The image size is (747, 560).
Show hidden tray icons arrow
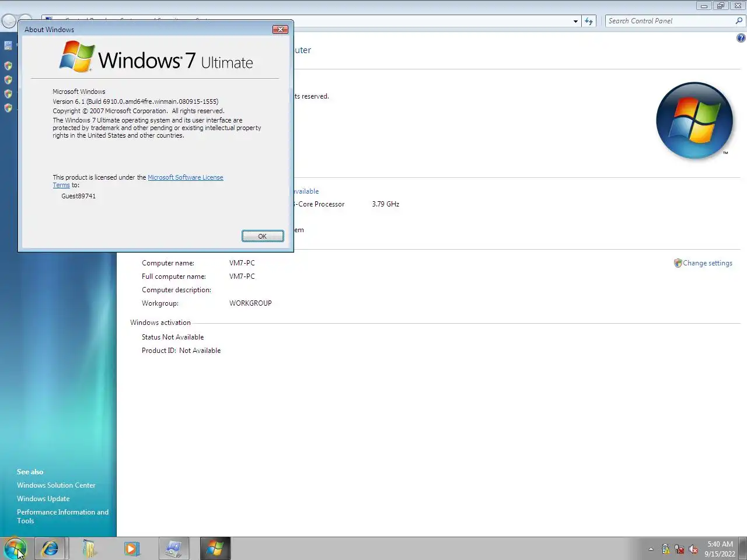(x=651, y=549)
